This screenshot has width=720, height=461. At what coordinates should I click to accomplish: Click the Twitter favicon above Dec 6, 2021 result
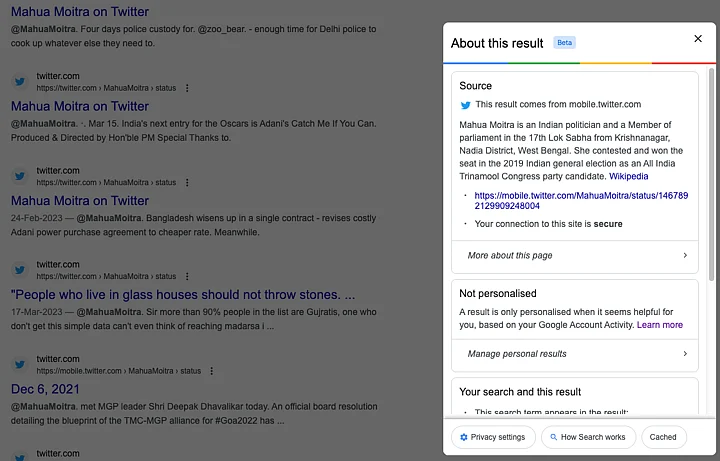tap(19, 364)
